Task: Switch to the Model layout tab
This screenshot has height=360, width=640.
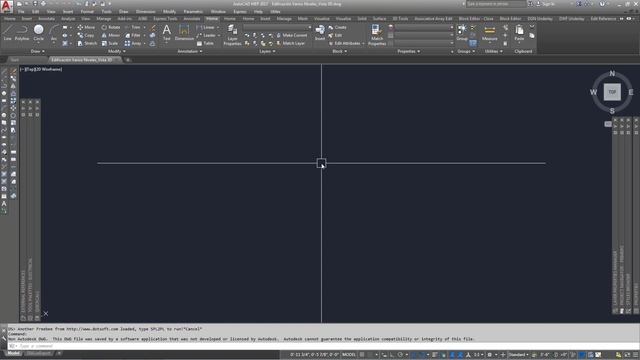Action: click(13, 353)
